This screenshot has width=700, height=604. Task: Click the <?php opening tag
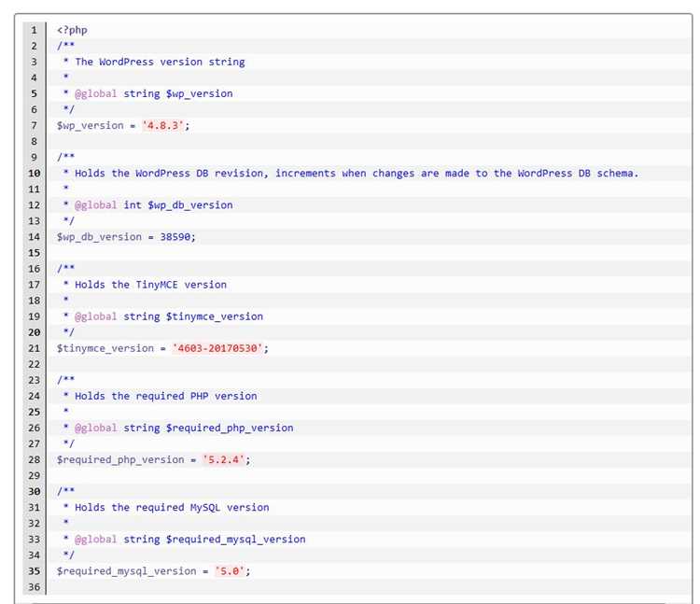point(72,31)
